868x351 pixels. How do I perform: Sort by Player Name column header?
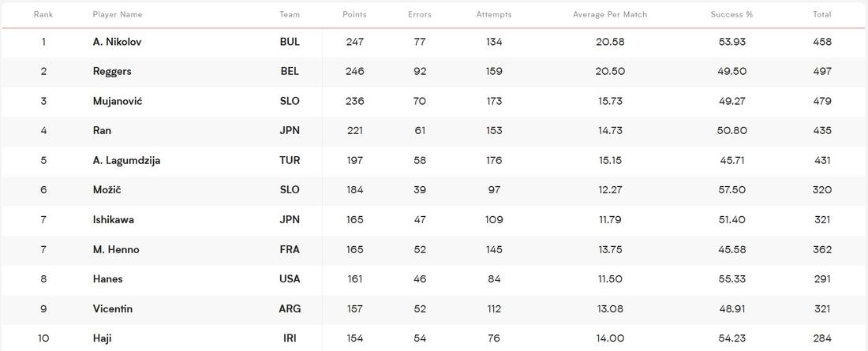[118, 14]
